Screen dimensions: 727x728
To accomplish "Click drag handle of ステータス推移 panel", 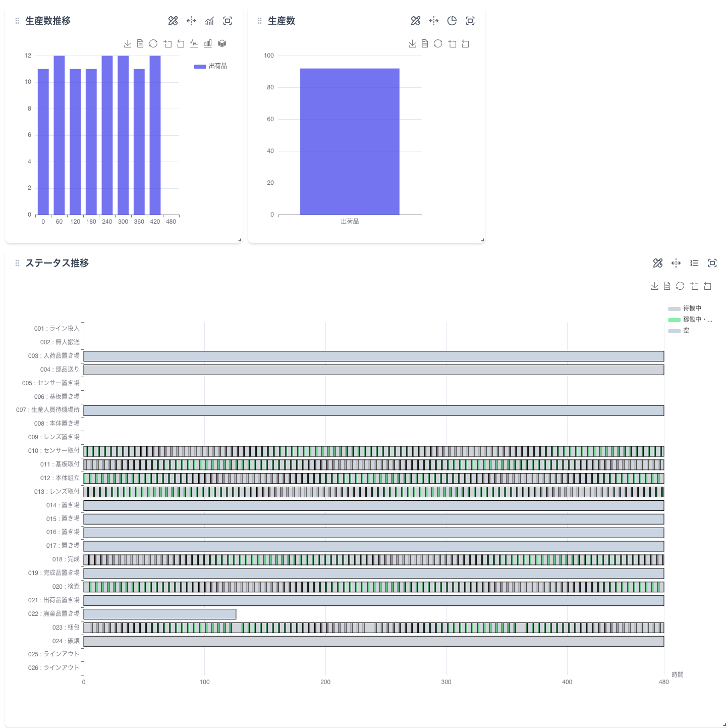I will 17,263.
